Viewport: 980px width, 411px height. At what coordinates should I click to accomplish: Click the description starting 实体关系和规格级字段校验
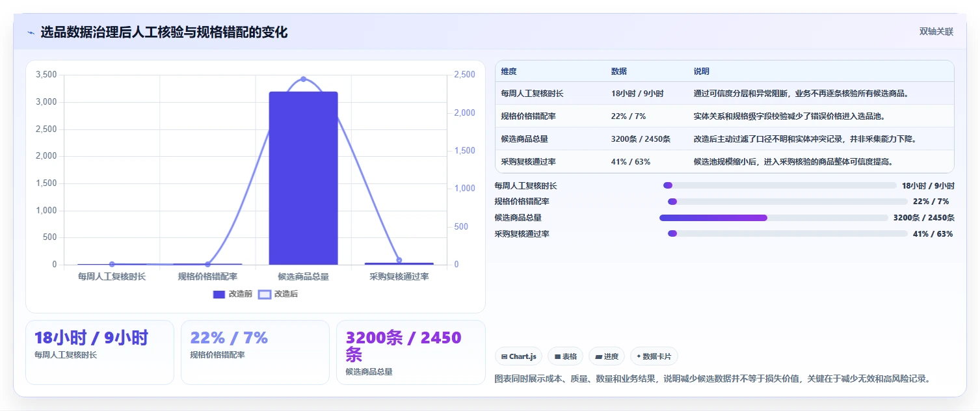[789, 116]
